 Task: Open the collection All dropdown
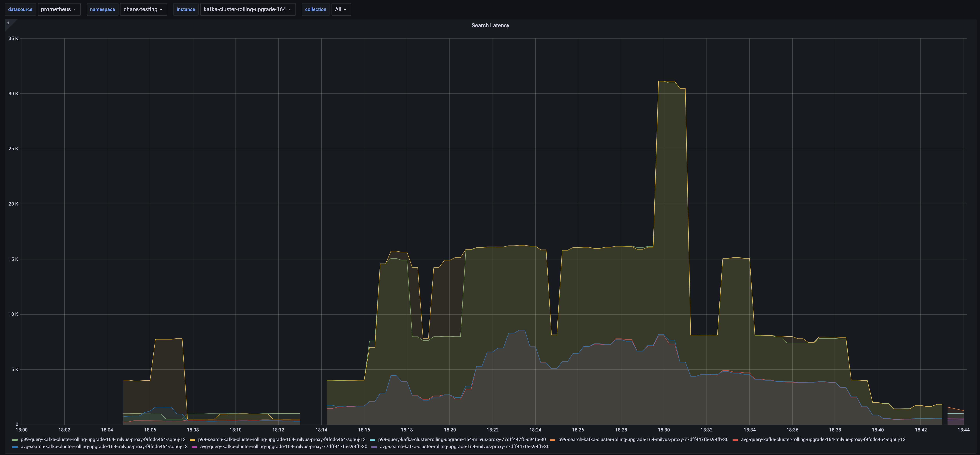pos(341,9)
